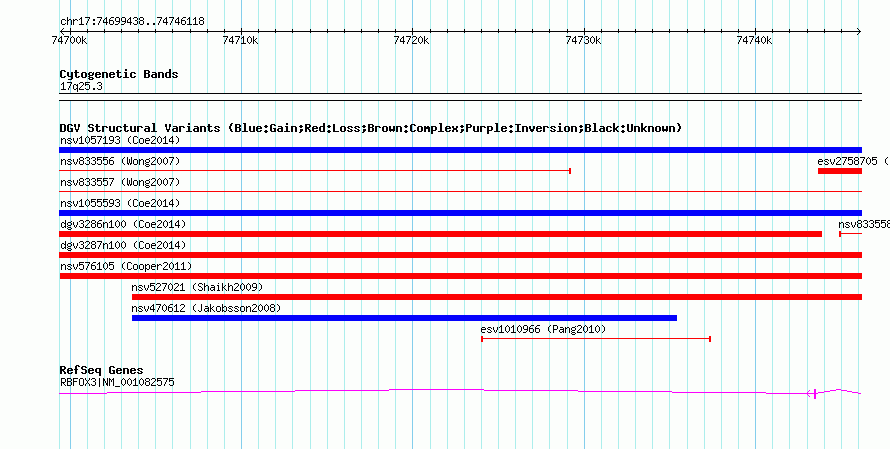Click the RefSeq Genes track heading
Screen dimensions: 890x449
(x=101, y=370)
